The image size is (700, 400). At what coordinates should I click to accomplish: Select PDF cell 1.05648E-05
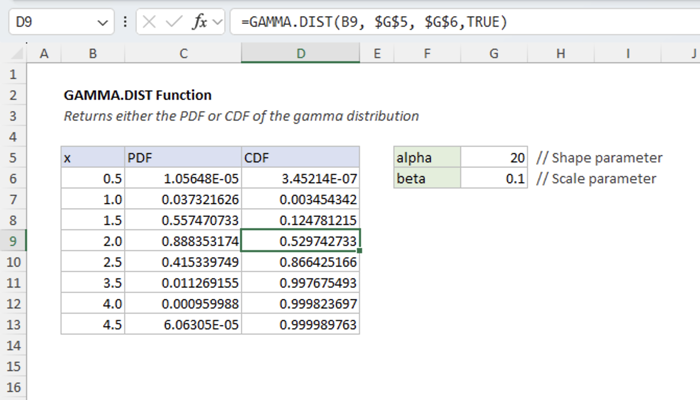[183, 179]
